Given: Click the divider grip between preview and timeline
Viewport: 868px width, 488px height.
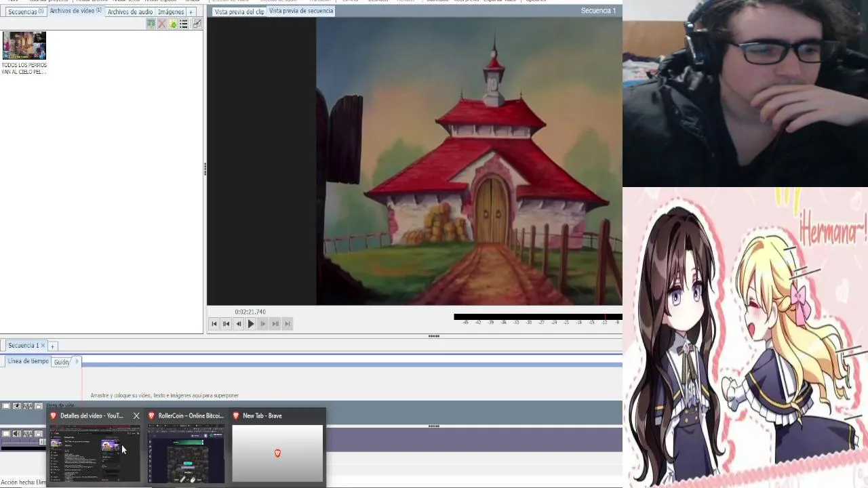Looking at the screenshot, I should (x=434, y=336).
